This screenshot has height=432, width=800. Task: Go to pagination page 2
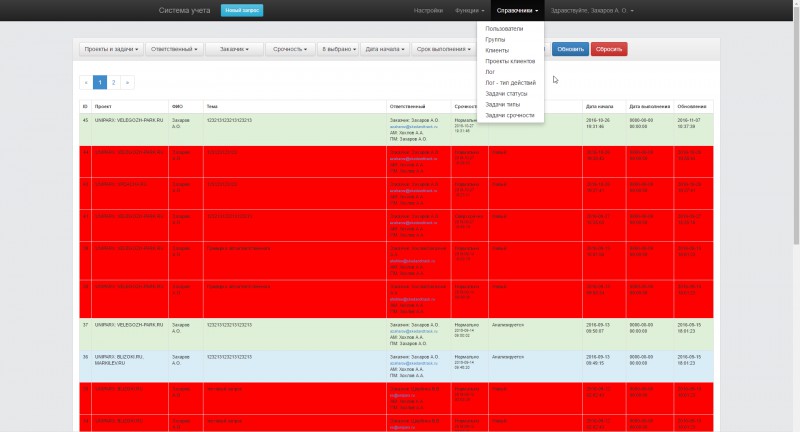pos(113,82)
